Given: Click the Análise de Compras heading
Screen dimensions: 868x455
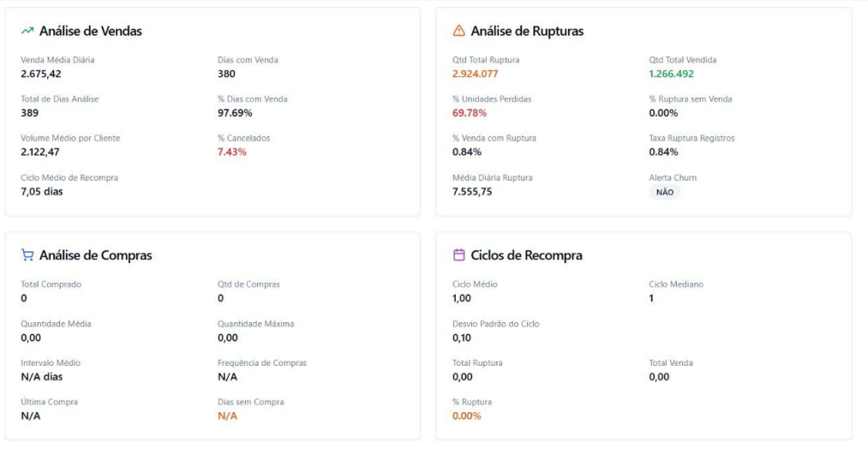Looking at the screenshot, I should [96, 255].
